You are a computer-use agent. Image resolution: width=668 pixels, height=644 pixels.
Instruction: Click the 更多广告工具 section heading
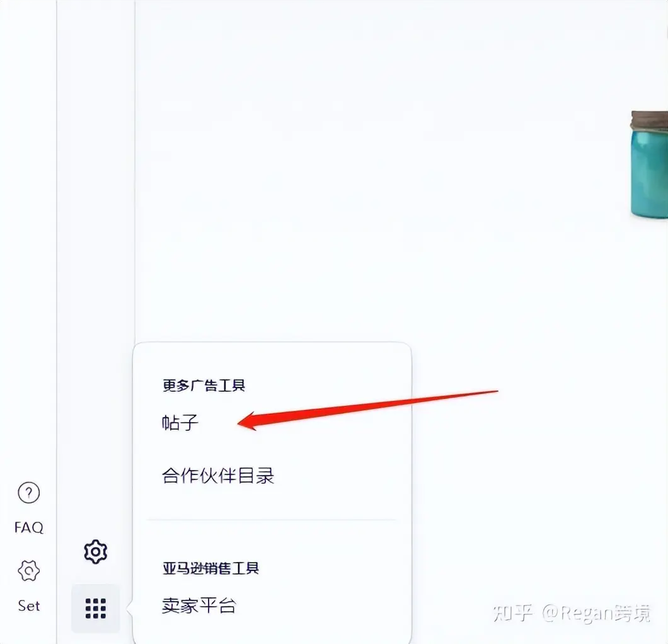[x=204, y=386]
